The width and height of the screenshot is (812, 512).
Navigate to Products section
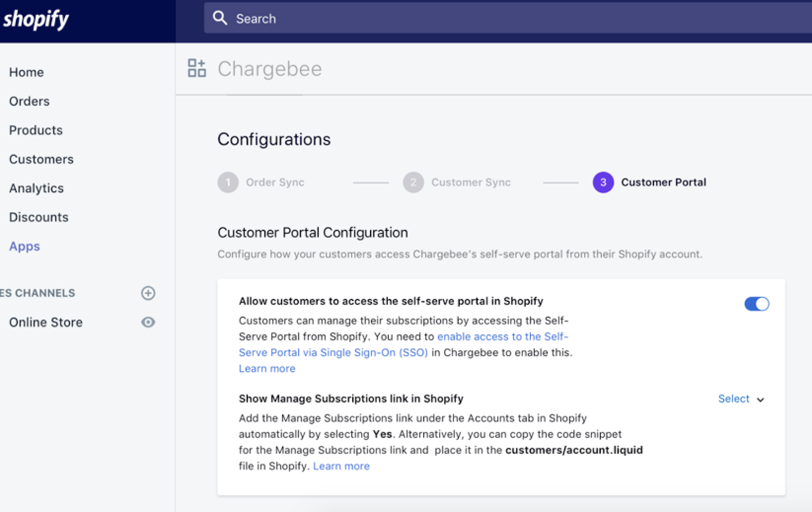click(x=36, y=130)
